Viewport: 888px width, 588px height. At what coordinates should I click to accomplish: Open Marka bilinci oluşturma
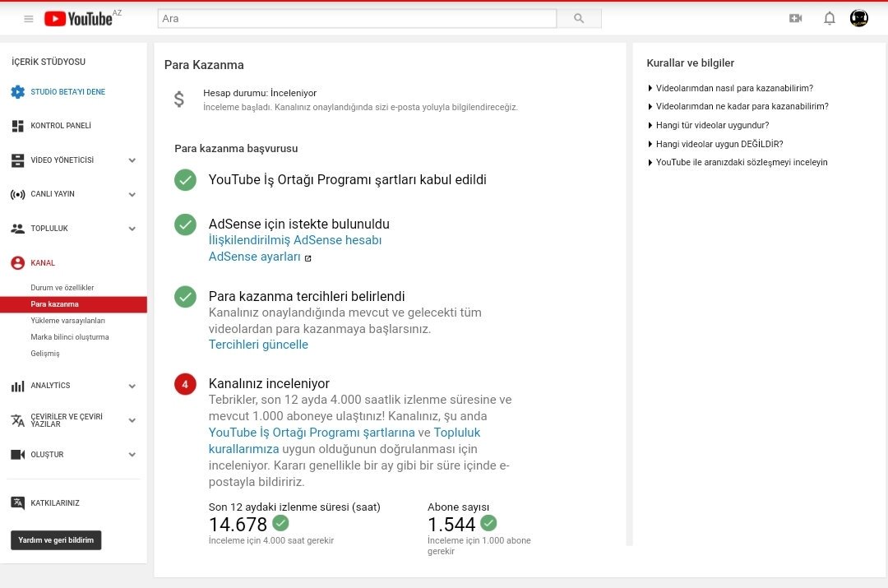70,337
